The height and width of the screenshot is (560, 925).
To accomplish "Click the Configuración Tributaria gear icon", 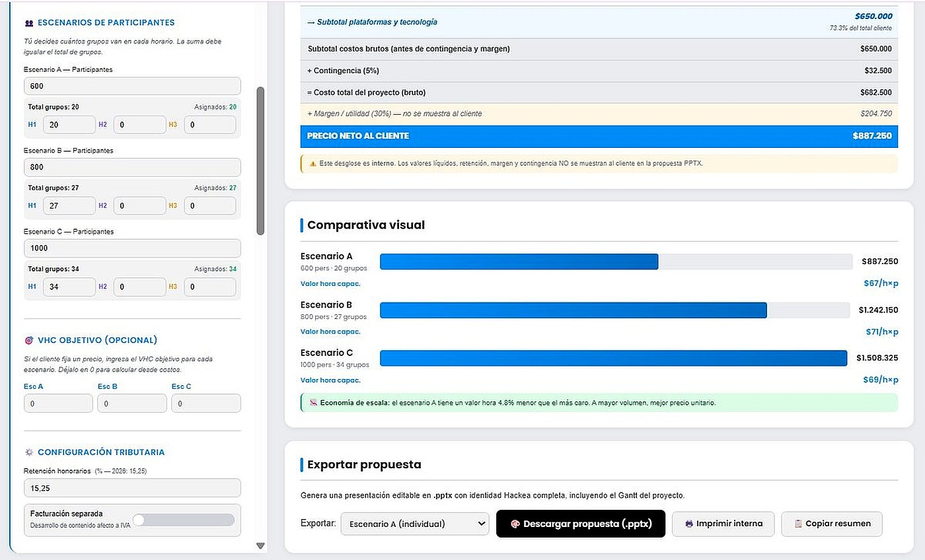I will 28,452.
